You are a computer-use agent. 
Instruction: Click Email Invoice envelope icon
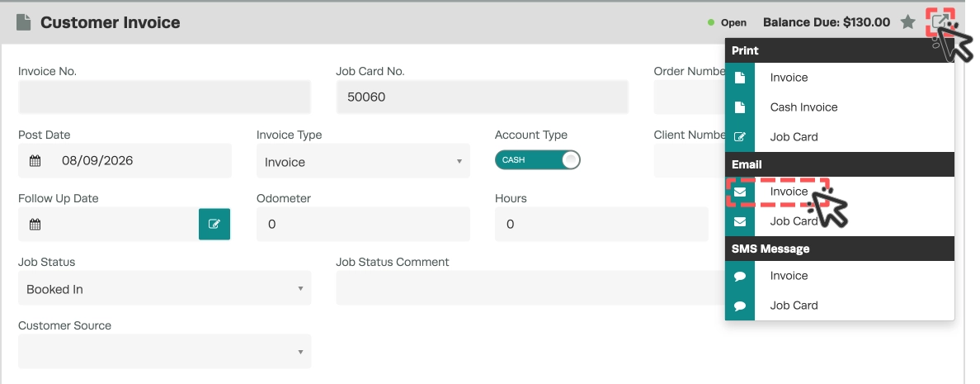(739, 192)
